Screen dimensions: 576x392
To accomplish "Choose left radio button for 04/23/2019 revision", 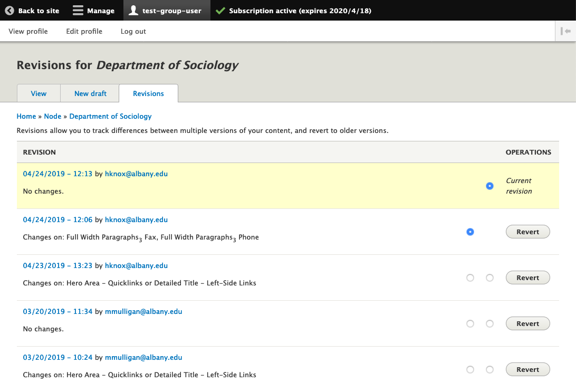I will click(x=470, y=278).
